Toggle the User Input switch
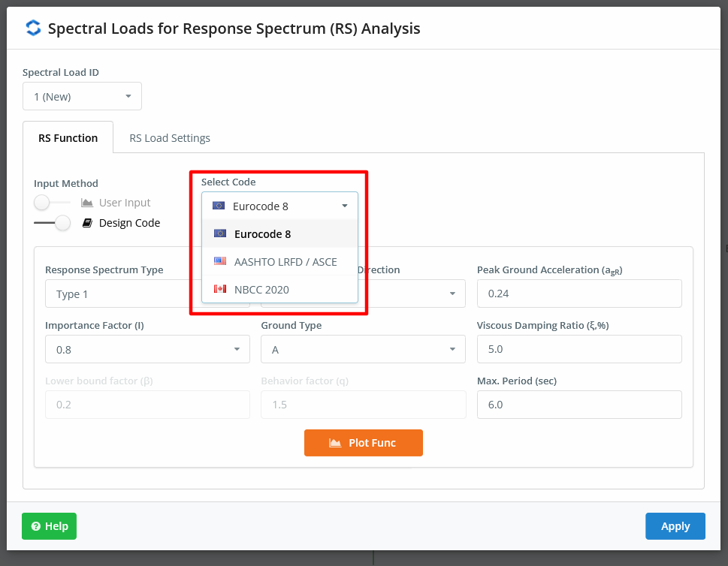This screenshot has height=566, width=728. (52, 203)
